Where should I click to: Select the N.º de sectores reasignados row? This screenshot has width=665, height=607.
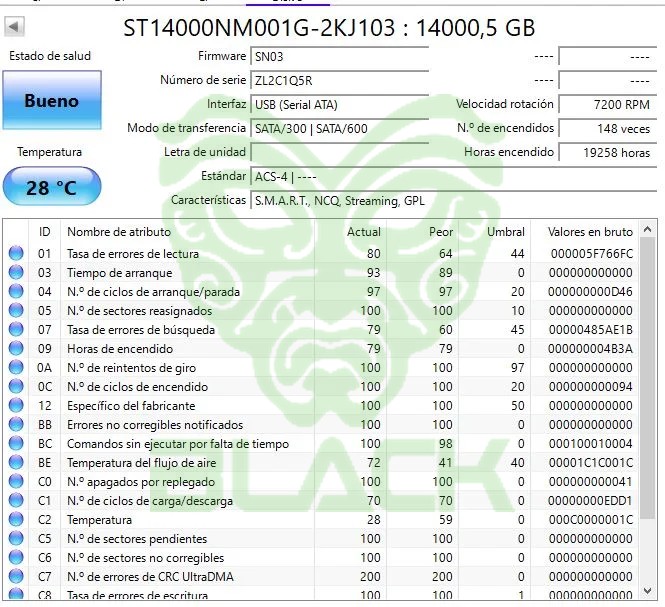click(x=321, y=310)
